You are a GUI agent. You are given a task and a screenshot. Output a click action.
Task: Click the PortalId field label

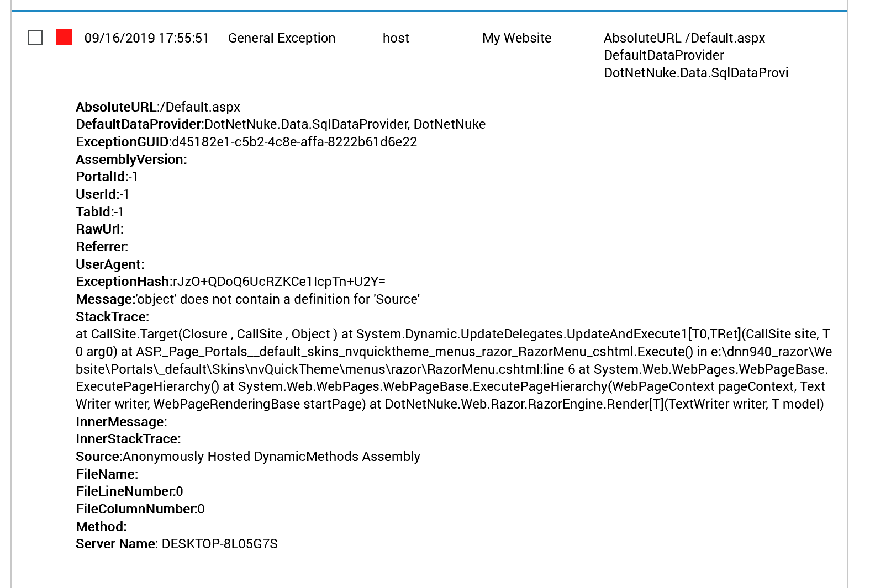[x=95, y=177]
